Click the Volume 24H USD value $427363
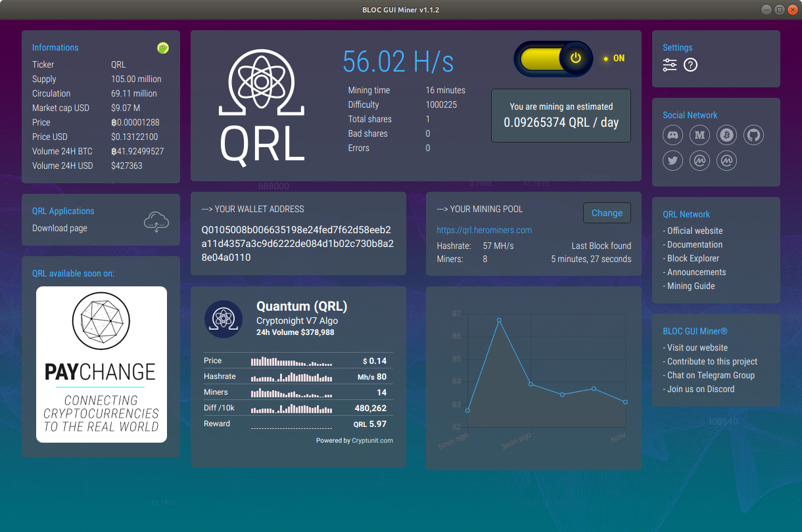Screen dimensions: 802x532 [127, 166]
